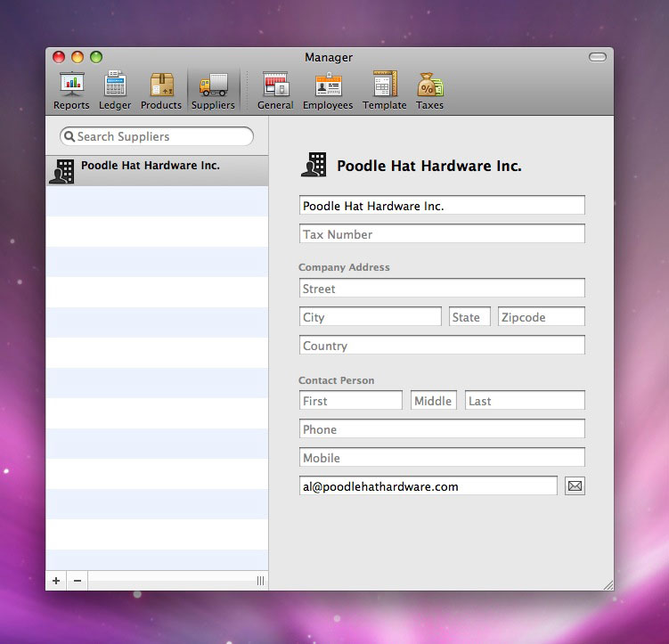Click the al@poodlehathardware.com email field
This screenshot has width=669, height=644.
click(x=428, y=486)
